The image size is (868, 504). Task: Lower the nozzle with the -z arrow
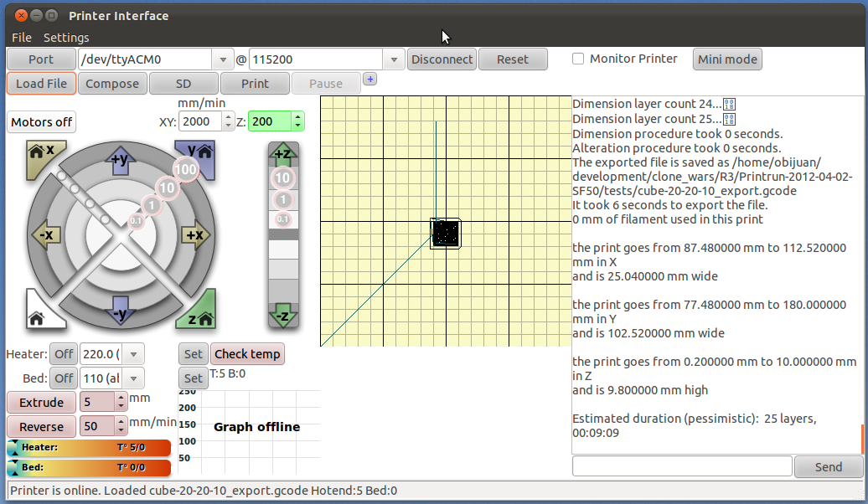[x=282, y=316]
